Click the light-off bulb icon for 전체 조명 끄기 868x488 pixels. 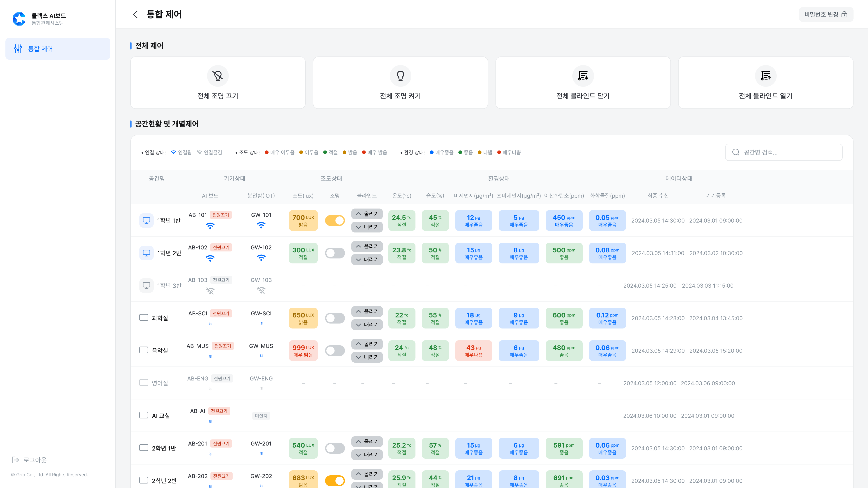218,76
